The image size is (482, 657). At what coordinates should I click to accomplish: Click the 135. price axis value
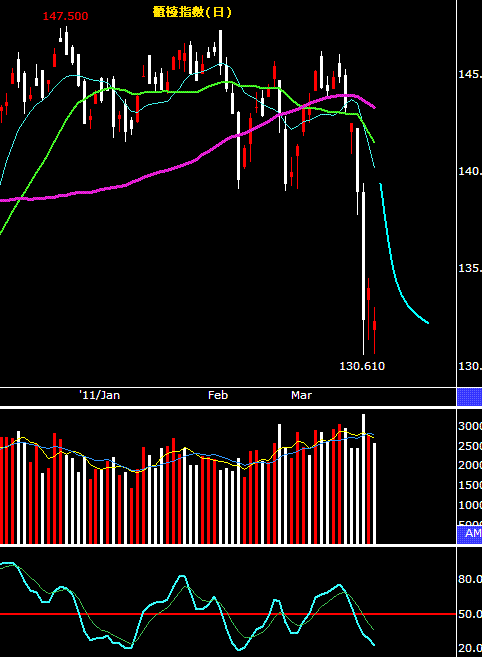click(470, 268)
